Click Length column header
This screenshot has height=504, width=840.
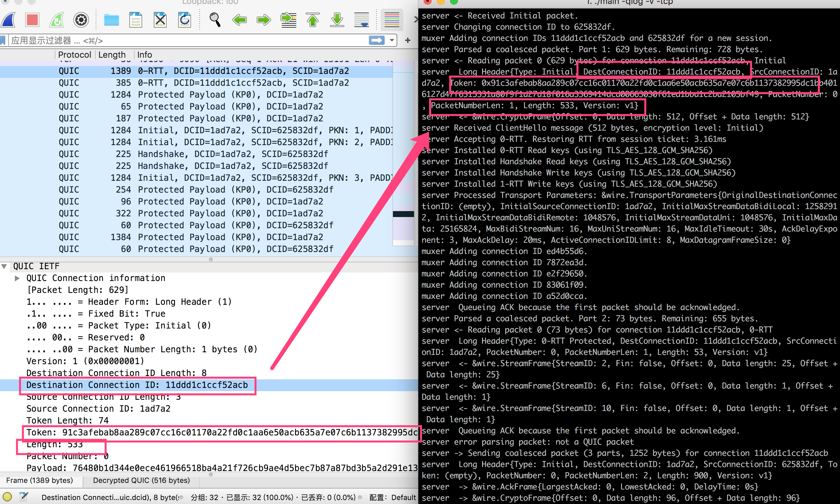(112, 55)
